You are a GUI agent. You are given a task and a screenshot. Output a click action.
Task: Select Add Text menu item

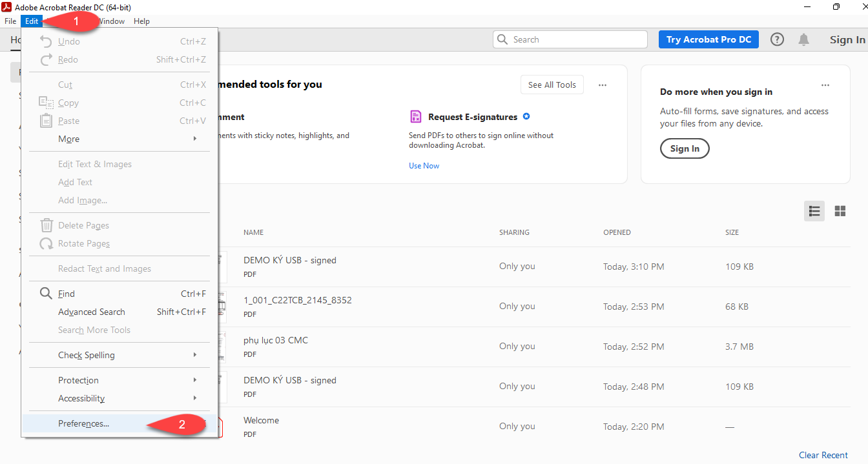point(120,182)
